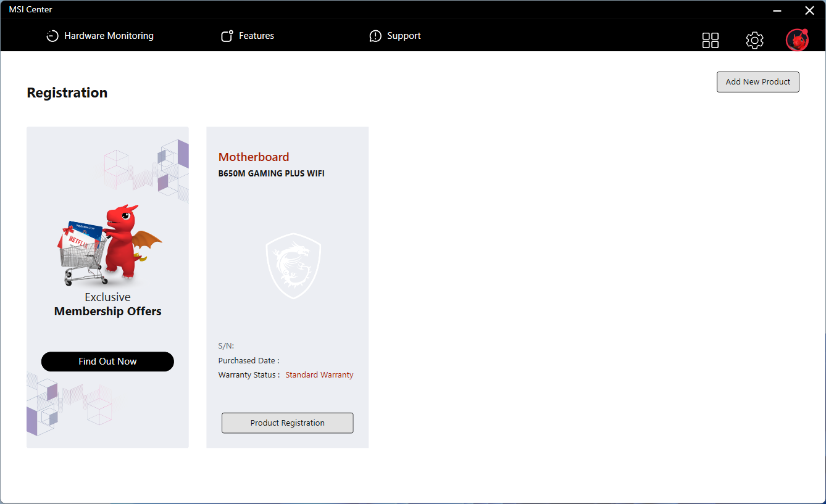Open the user profile dragon avatar
Viewport: 826px width, 504px height.
[797, 39]
